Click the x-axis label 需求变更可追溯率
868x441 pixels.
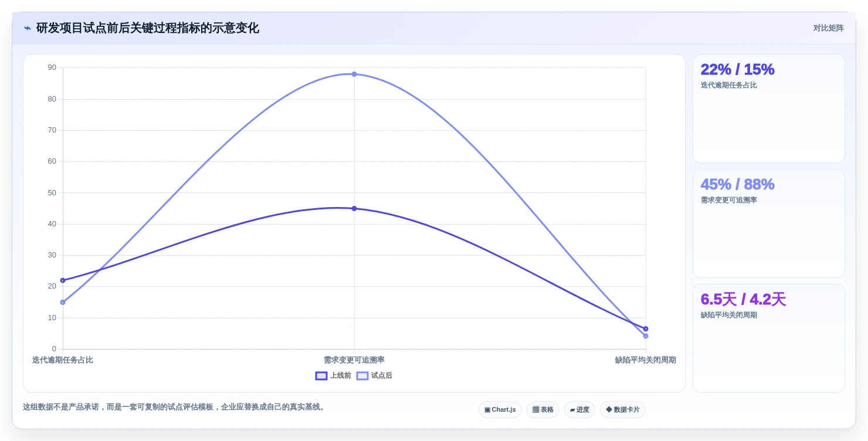click(354, 360)
